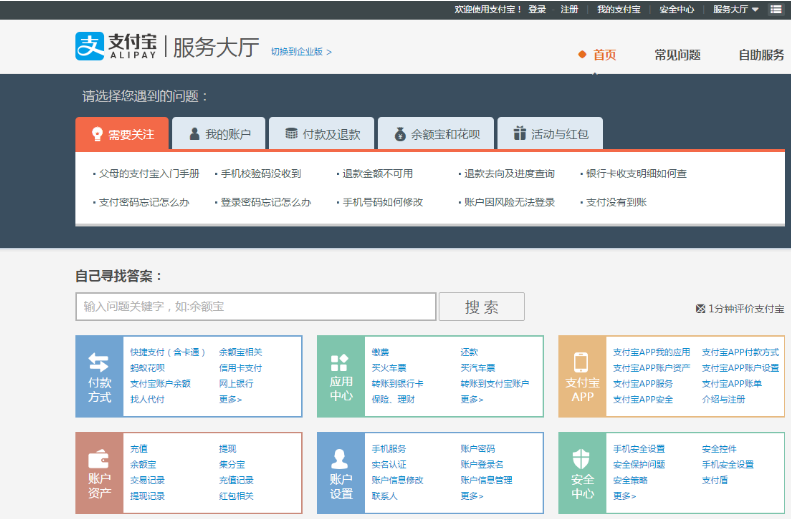This screenshot has width=791, height=519.
Task: Expand the 服务大厅 dropdown in top bar
Action: [736, 9]
